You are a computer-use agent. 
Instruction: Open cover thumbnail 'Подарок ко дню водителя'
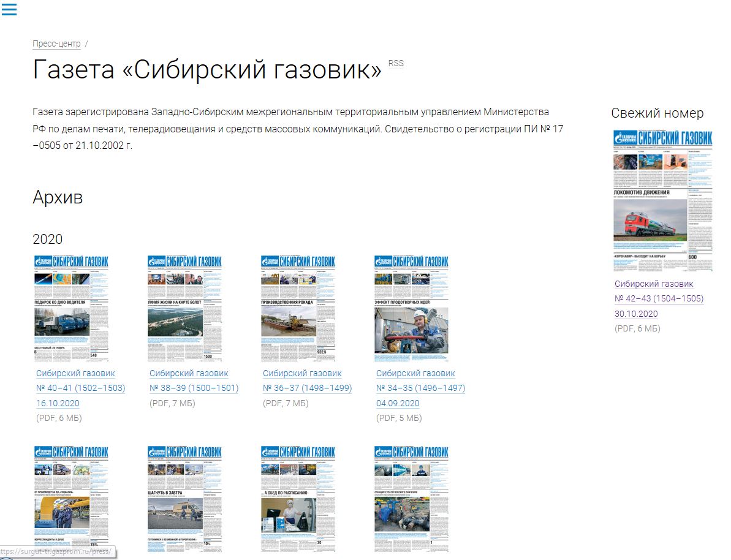(72, 308)
